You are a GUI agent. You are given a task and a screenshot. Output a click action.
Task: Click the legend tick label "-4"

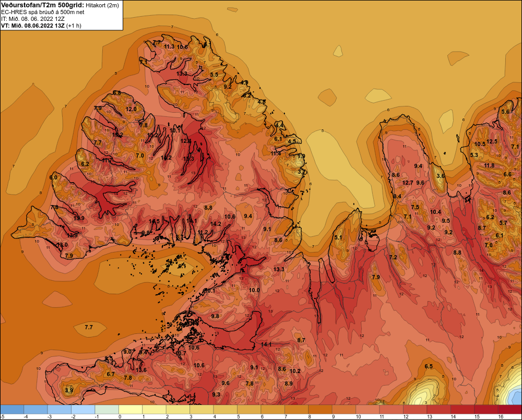pos(26,417)
